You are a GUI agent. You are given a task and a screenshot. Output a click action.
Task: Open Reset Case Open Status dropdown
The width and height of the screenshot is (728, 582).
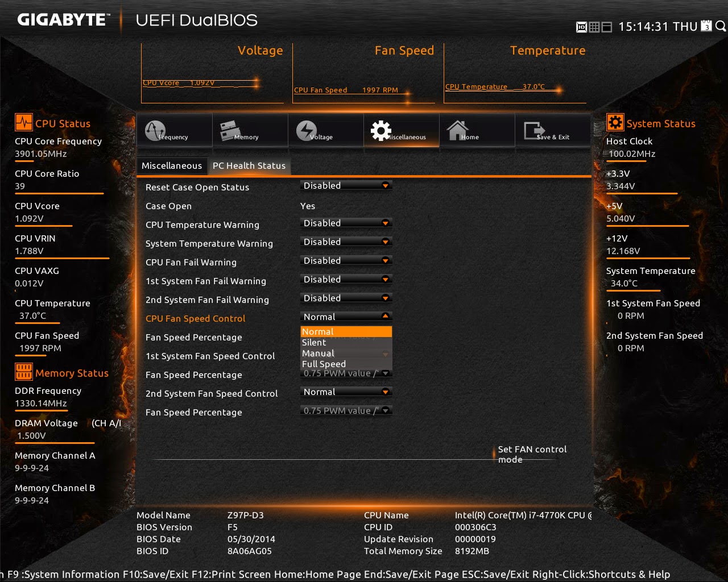coord(346,186)
